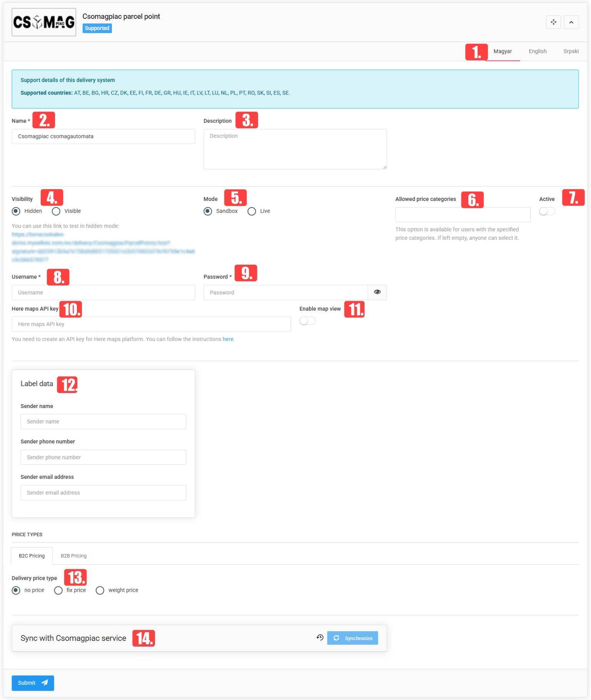Select weight price delivery type
The image size is (591, 700).
pyautogui.click(x=100, y=591)
